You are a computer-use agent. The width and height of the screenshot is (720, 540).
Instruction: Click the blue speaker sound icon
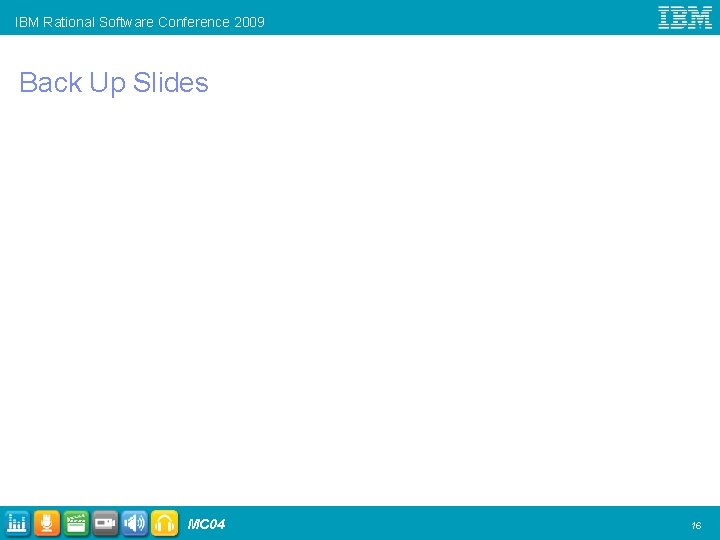click(135, 523)
